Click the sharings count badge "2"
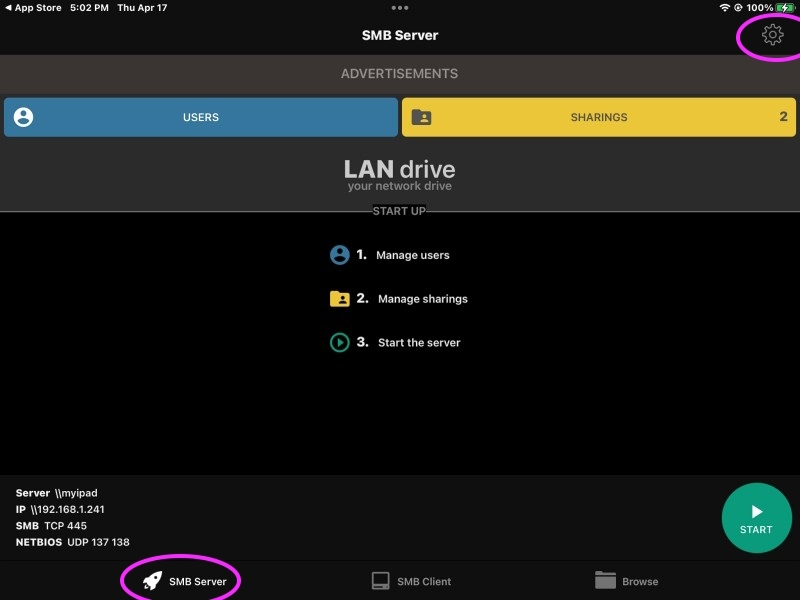The height and width of the screenshot is (600, 800). click(x=783, y=117)
